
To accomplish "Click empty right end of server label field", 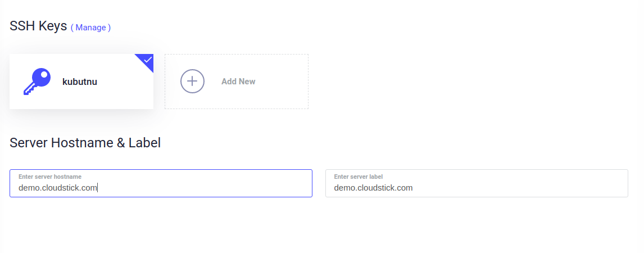I will tap(596, 188).
